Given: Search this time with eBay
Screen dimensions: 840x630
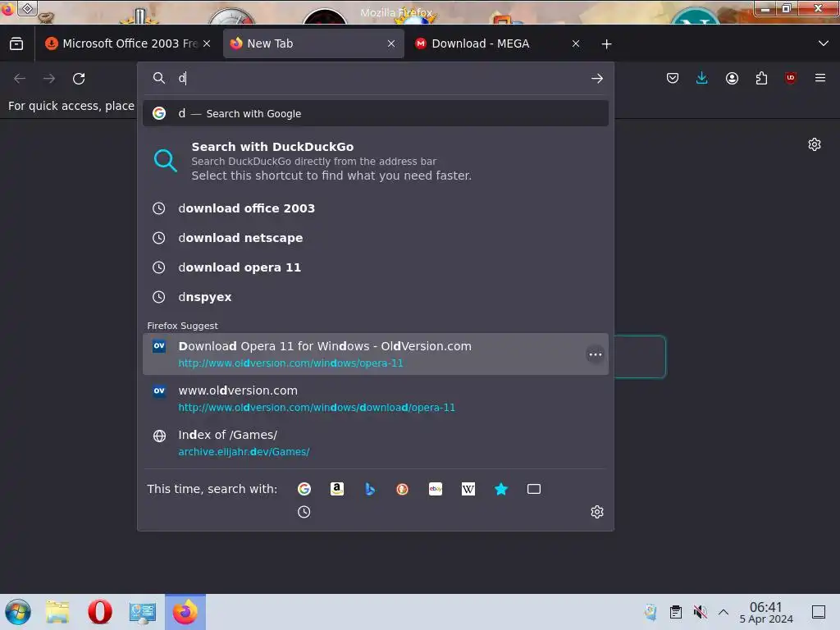Looking at the screenshot, I should point(436,489).
